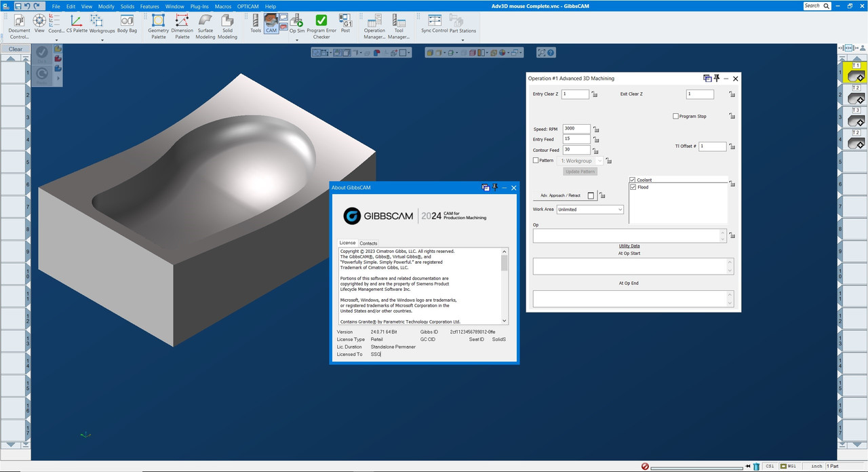Click the trash can in status bar
This screenshot has height=472, width=868.
click(756, 467)
